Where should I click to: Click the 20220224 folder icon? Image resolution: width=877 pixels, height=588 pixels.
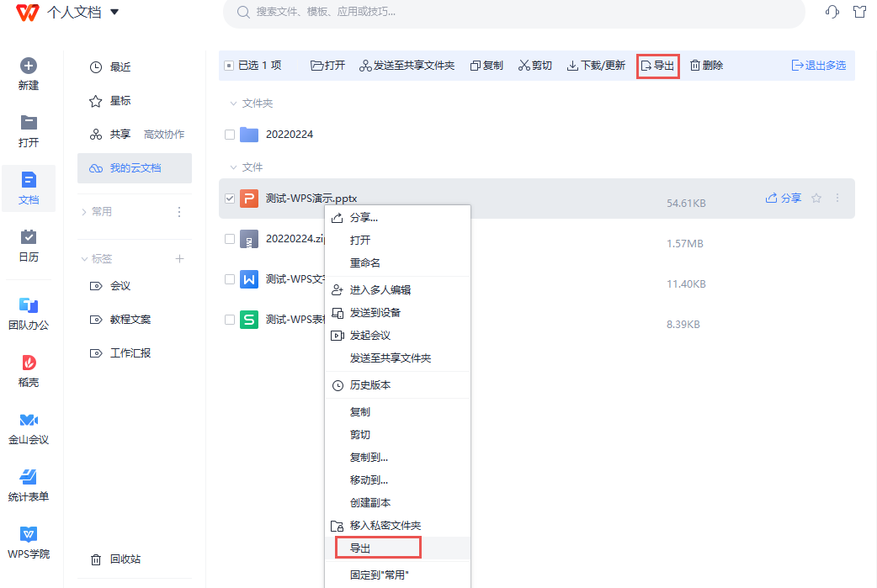coord(249,135)
